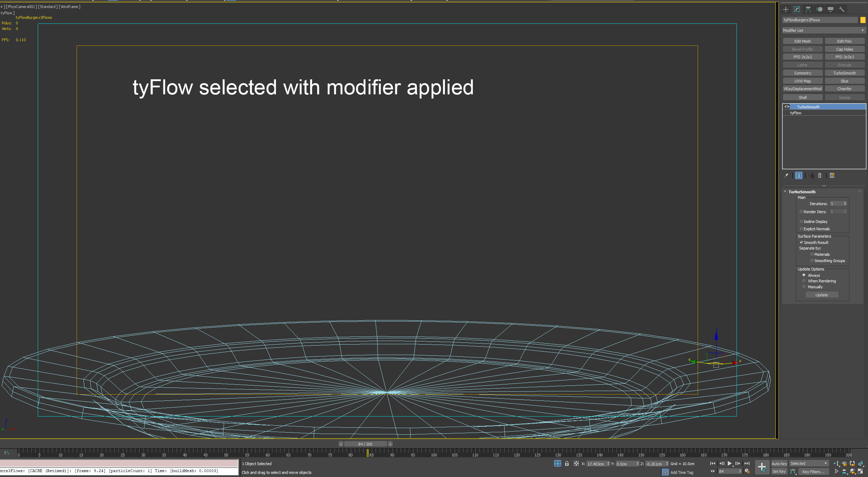Click the Key Filters button
The width and height of the screenshot is (868, 477).
click(x=813, y=471)
